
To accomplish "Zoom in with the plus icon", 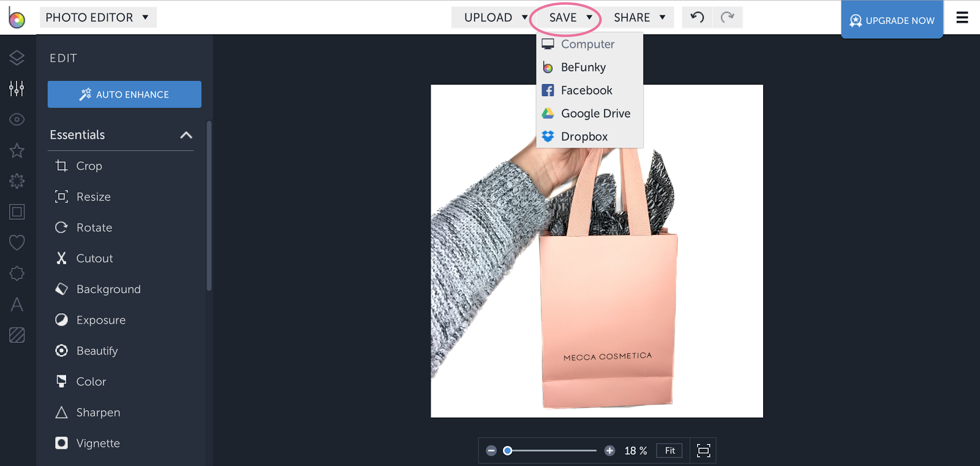I will pos(609,451).
